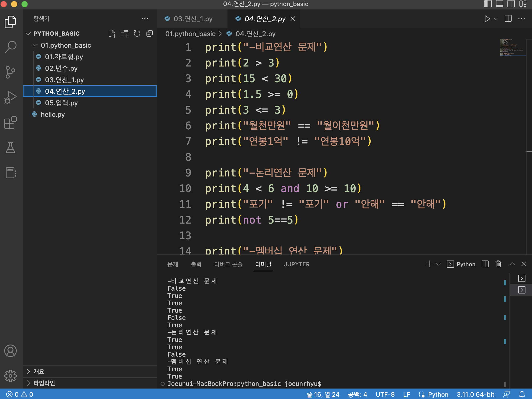Switch to the 터미널 tab
The width and height of the screenshot is (532, 399).
263,264
